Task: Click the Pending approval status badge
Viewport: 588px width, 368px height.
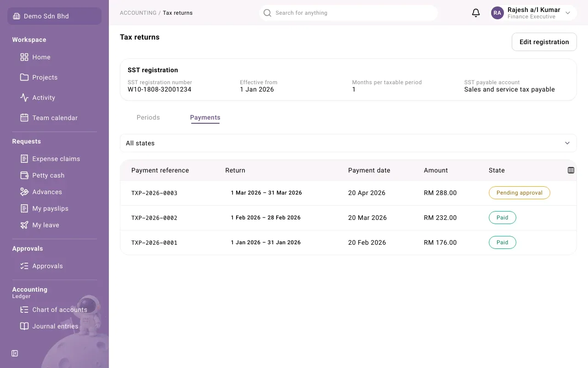Action: coord(519,193)
